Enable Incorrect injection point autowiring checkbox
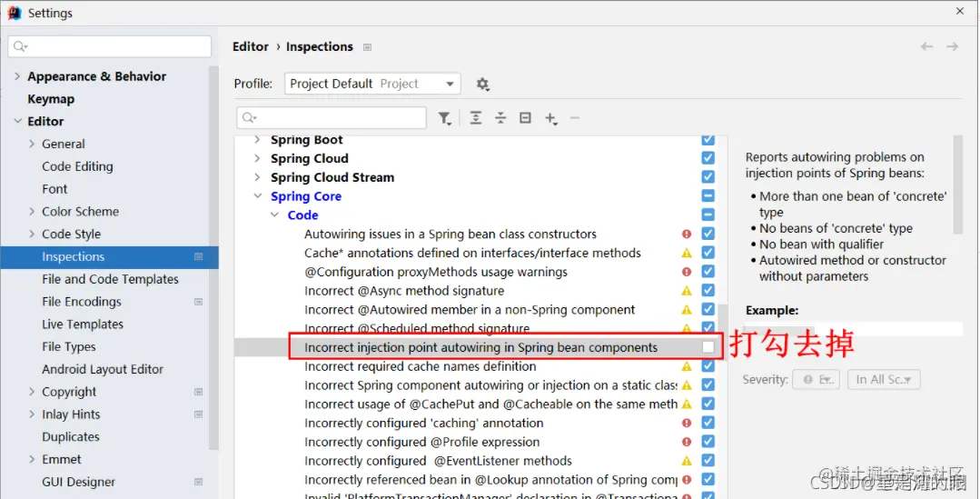 click(x=708, y=347)
